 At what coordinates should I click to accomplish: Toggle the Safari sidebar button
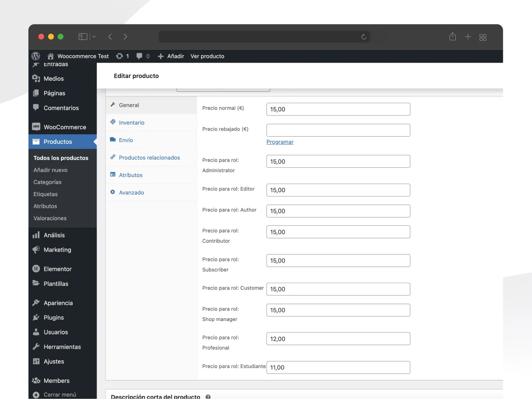pos(83,37)
